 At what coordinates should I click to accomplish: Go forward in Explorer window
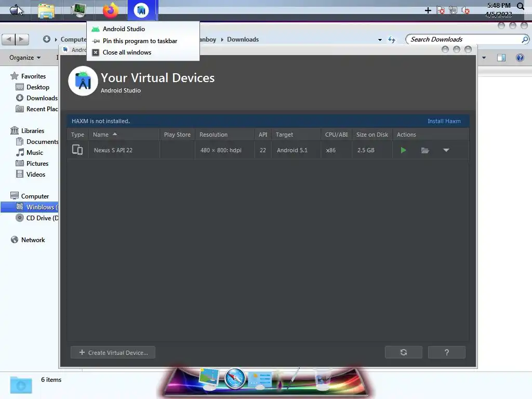tap(22, 39)
